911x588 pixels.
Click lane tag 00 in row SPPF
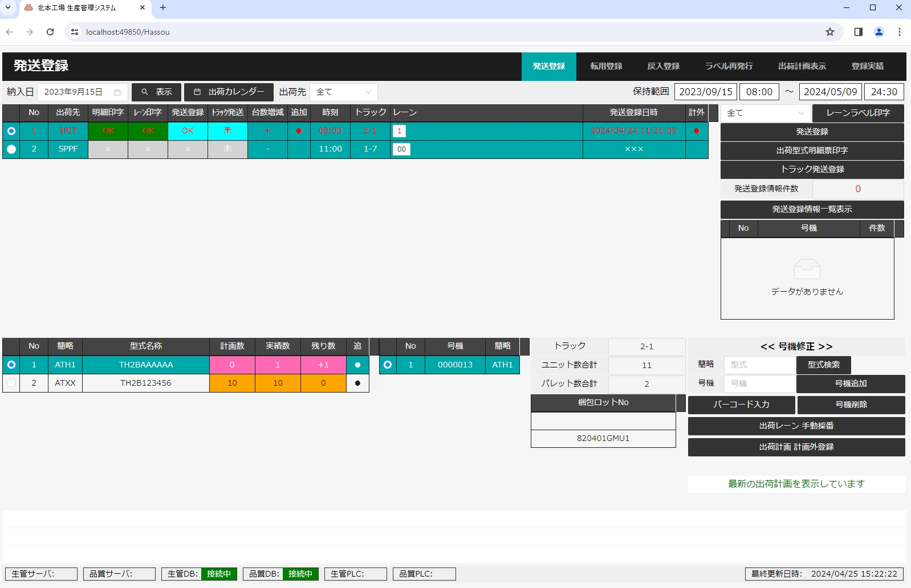point(401,149)
